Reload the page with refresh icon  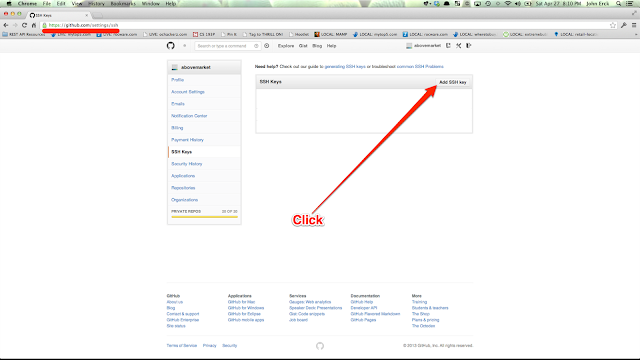click(x=24, y=25)
